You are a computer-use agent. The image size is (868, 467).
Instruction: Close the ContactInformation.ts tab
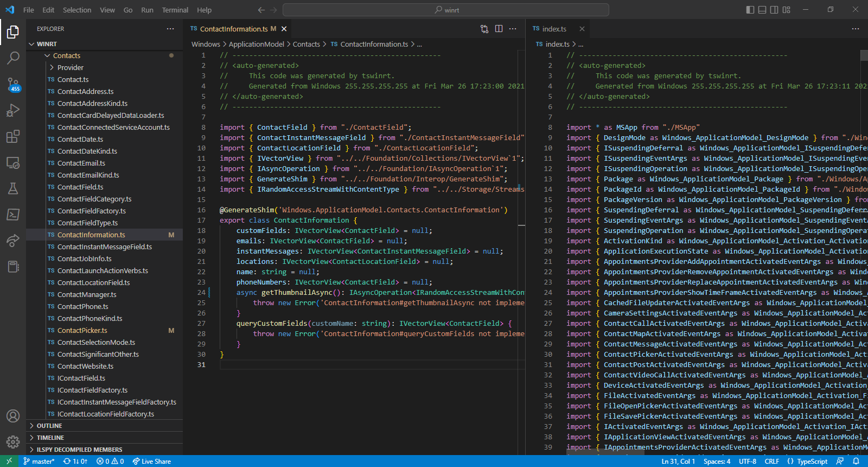tap(284, 29)
